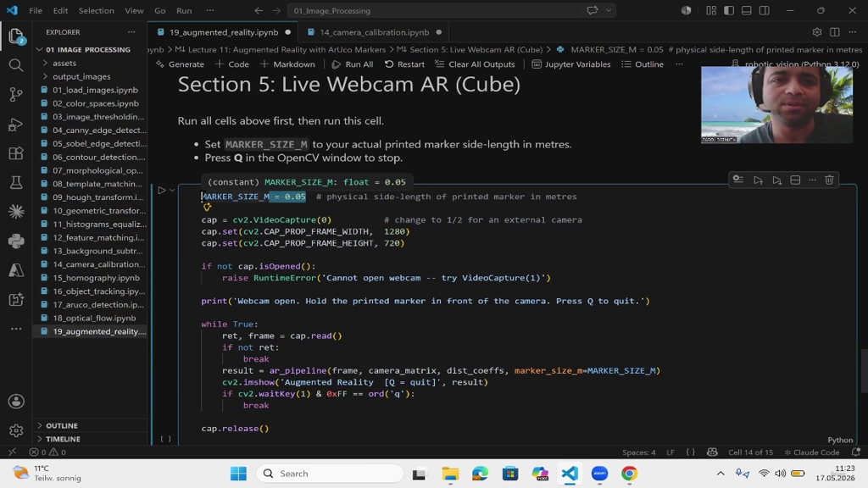
Task: Click Spaces: 4 in status bar
Action: click(x=639, y=452)
